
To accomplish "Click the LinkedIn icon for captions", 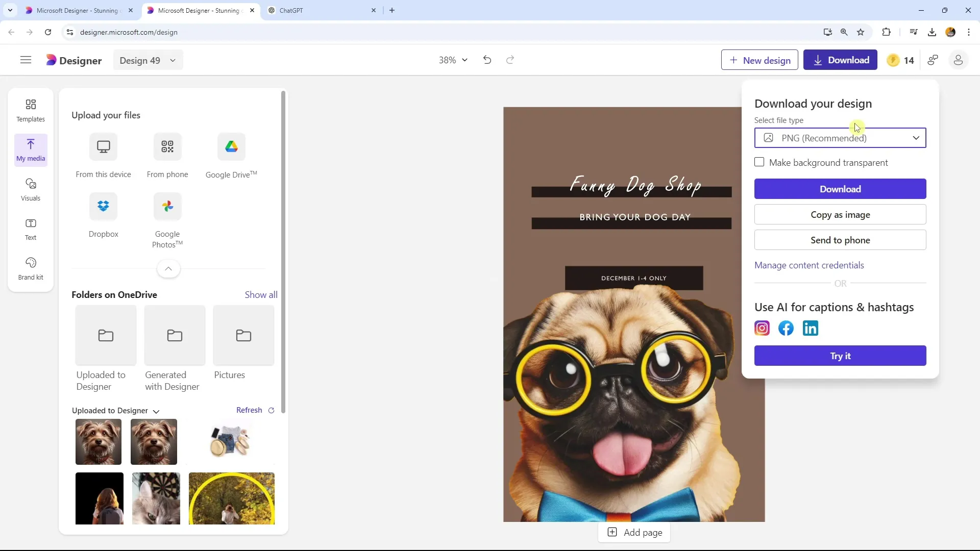I will (811, 329).
